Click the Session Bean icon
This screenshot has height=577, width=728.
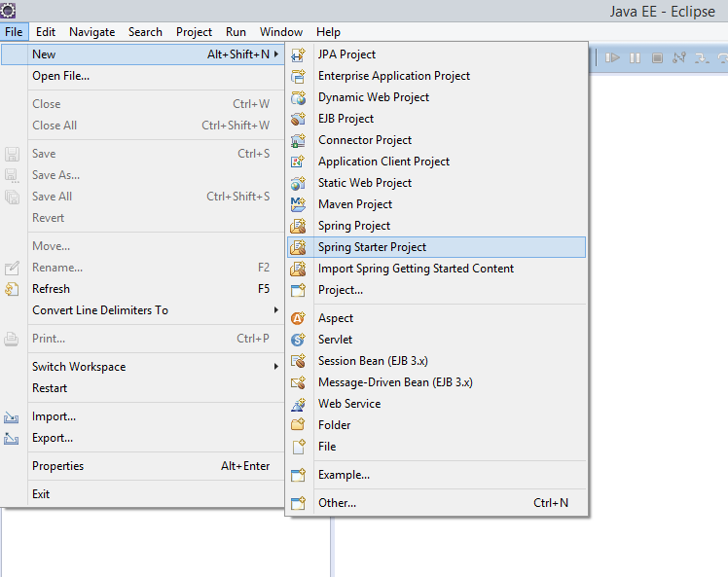click(x=298, y=361)
